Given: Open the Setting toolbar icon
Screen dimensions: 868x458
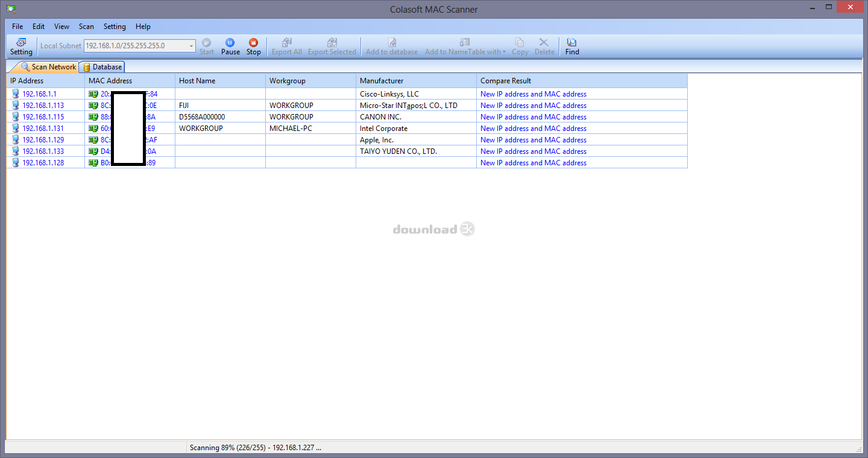Looking at the screenshot, I should pyautogui.click(x=21, y=46).
